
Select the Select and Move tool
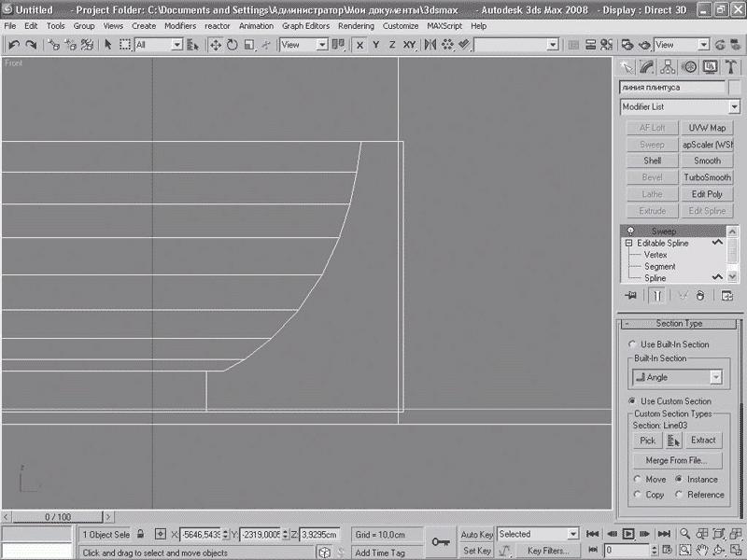tap(215, 45)
